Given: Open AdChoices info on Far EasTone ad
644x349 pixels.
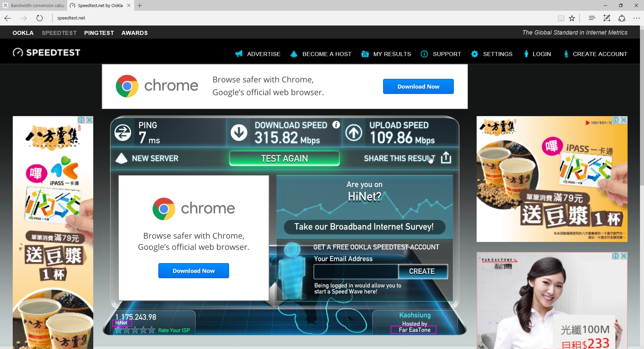Looking at the screenshot, I should (x=616, y=256).
